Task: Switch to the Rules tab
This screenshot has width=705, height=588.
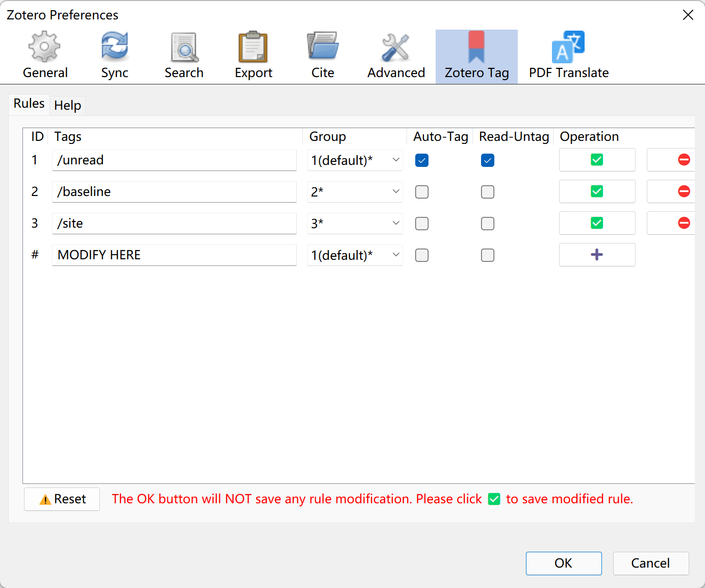Action: point(29,104)
